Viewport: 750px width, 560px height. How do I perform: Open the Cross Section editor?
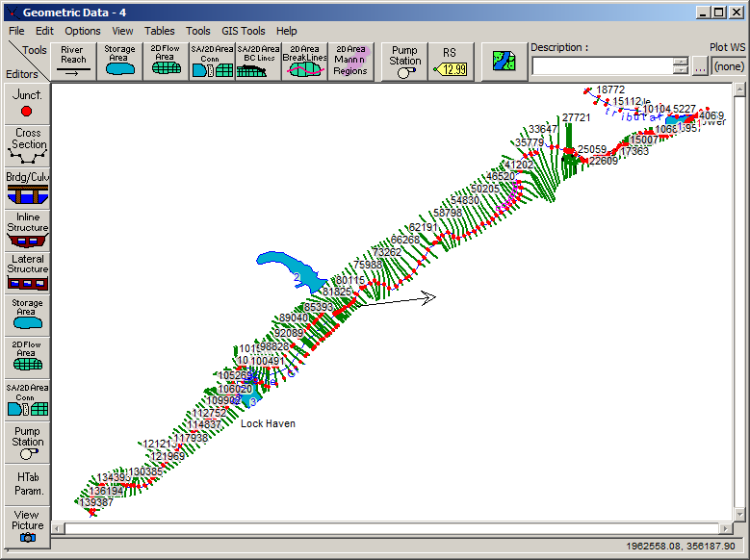[27, 145]
